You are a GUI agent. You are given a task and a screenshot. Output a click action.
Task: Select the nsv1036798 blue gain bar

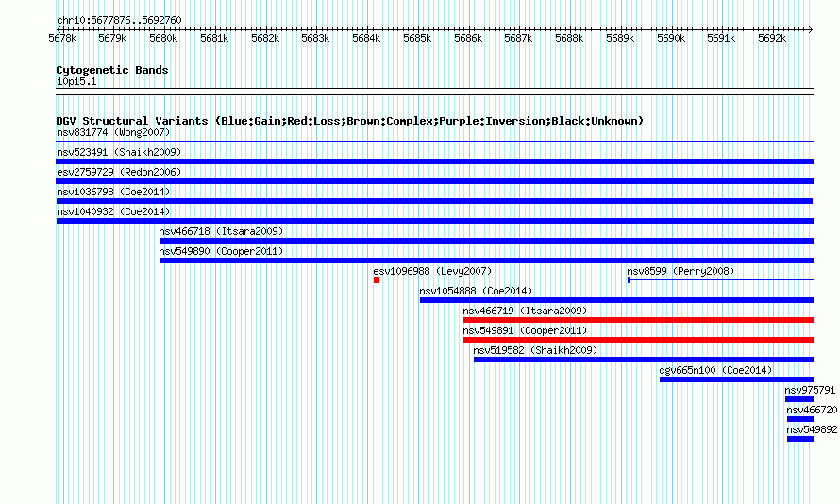[x=434, y=201]
